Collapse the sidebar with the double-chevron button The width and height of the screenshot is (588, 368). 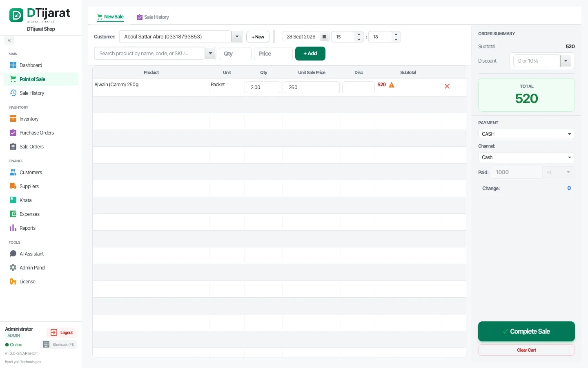tap(9, 40)
